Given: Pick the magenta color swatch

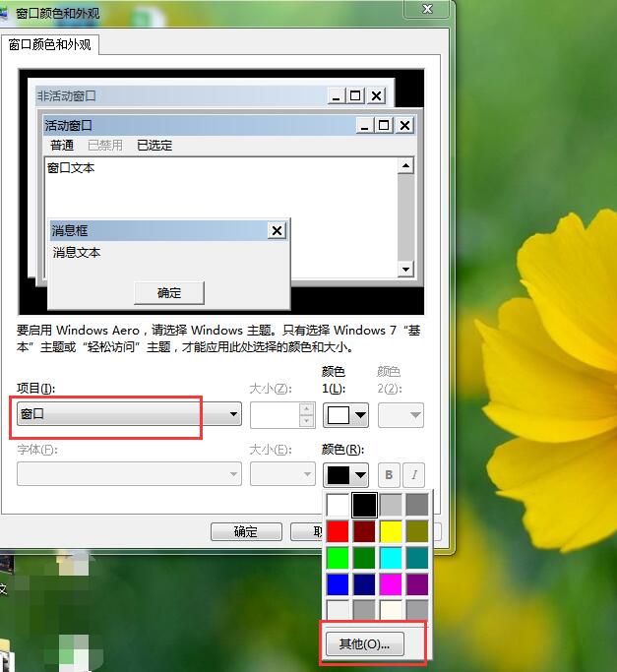Looking at the screenshot, I should click(391, 584).
